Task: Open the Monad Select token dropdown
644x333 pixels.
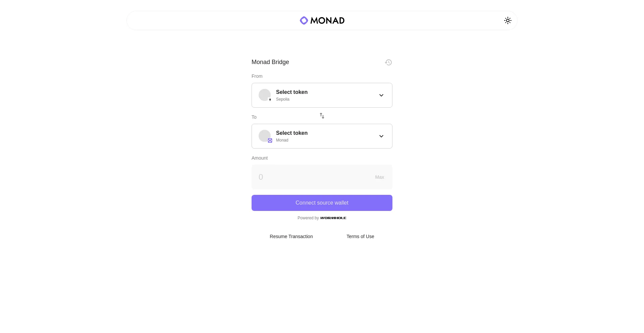Action: (322, 136)
